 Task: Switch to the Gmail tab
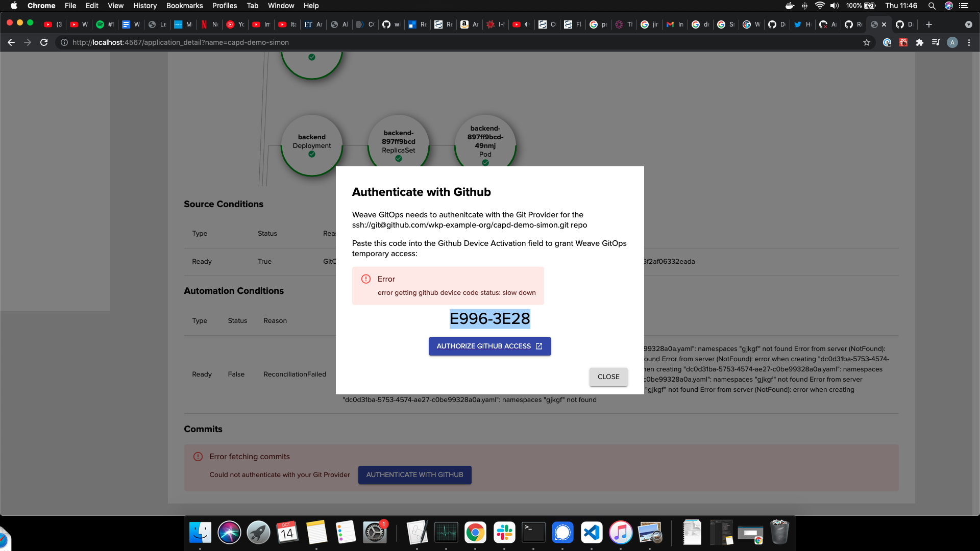point(675,24)
